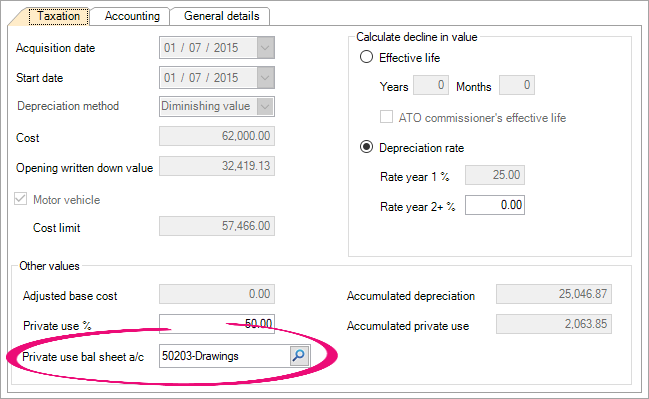
Task: Select the Effective life radio button
Action: pyautogui.click(x=366, y=57)
